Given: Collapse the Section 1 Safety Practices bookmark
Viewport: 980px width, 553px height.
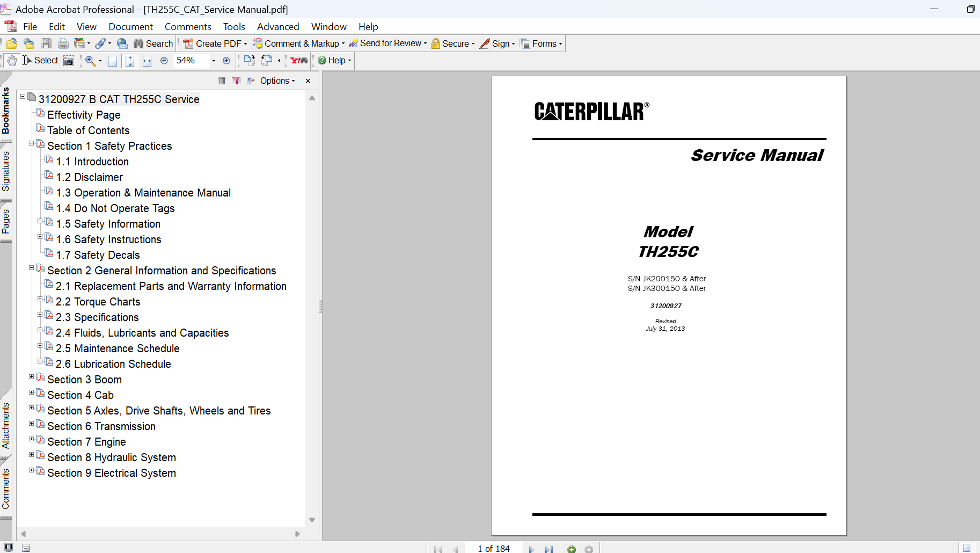Looking at the screenshot, I should coord(31,143).
